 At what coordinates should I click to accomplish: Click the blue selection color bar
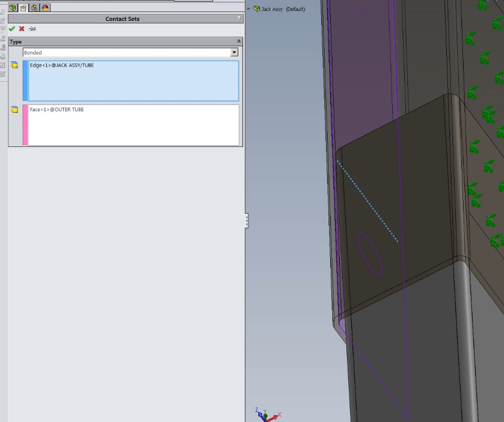(x=25, y=81)
